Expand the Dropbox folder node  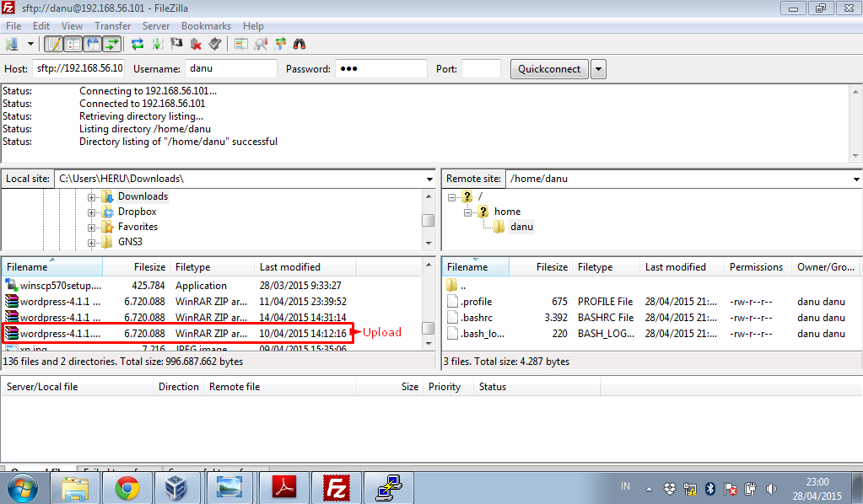click(91, 212)
